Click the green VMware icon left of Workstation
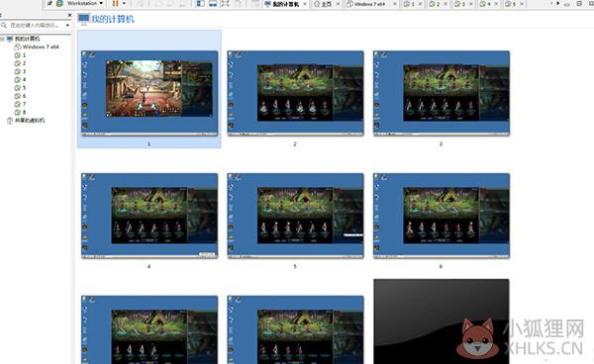 [59, 3]
